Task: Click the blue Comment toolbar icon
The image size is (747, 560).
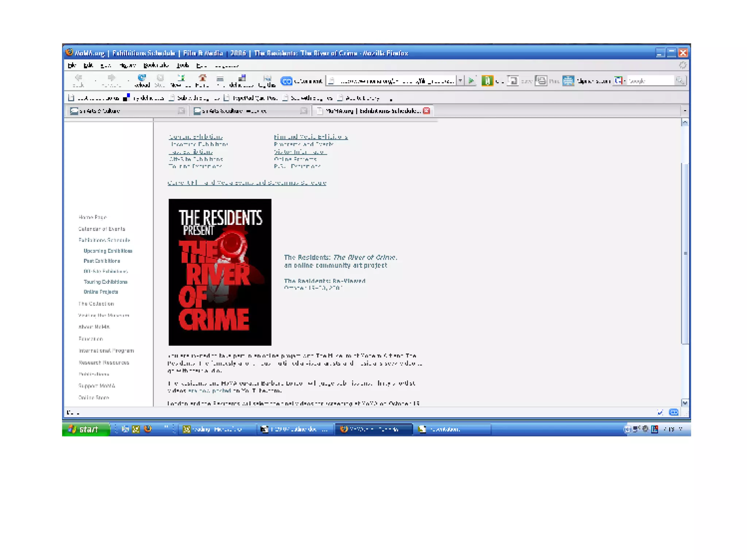Action: [287, 81]
